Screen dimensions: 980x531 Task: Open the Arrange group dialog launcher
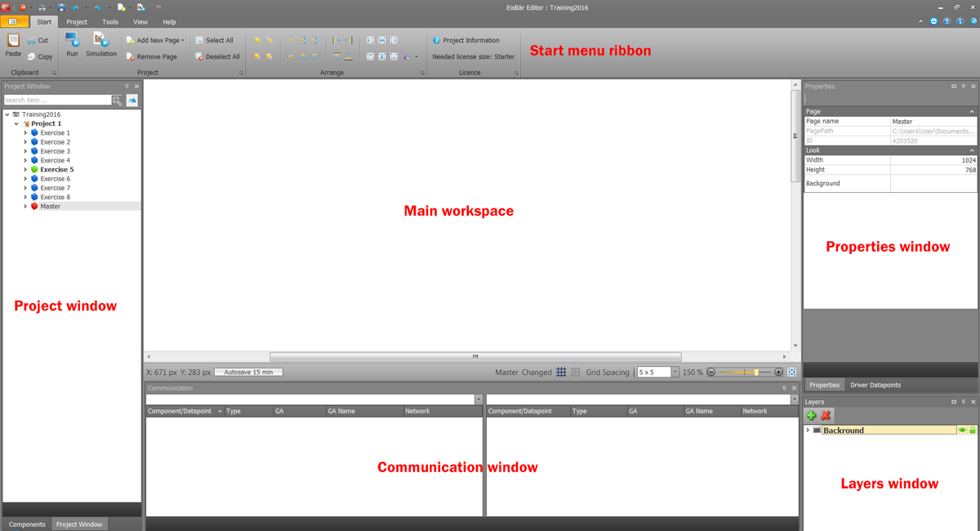[x=422, y=73]
